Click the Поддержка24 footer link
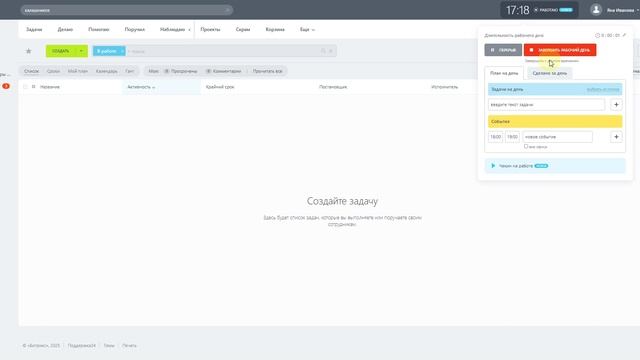 pos(82,345)
